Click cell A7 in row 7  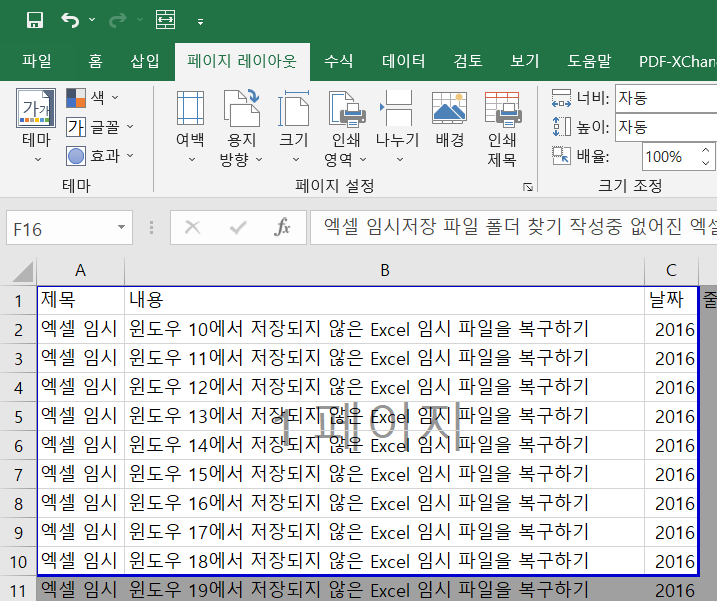[x=80, y=474]
